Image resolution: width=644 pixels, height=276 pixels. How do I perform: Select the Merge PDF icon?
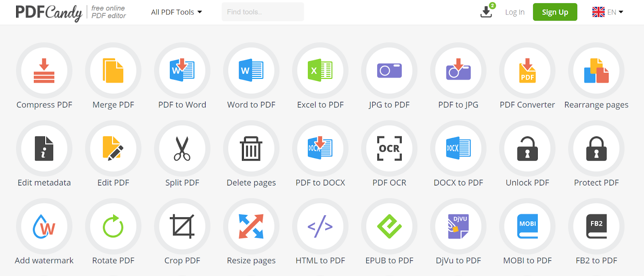coord(113,70)
